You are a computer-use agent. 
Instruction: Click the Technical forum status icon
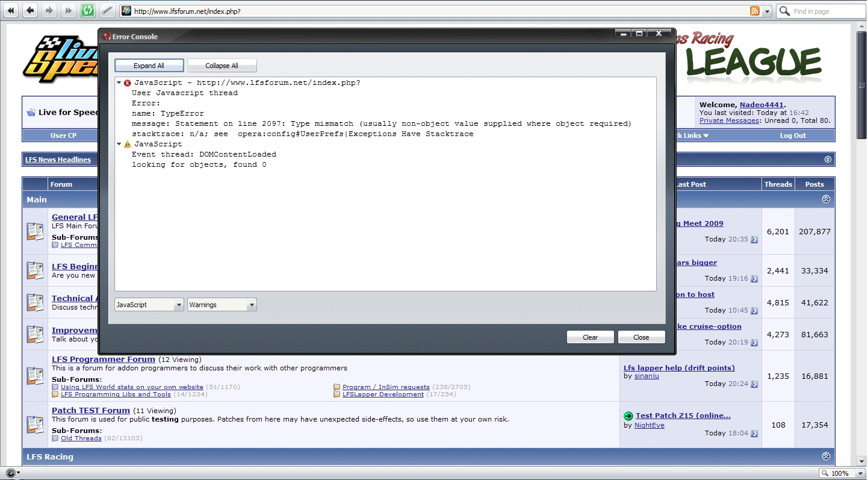click(x=35, y=302)
